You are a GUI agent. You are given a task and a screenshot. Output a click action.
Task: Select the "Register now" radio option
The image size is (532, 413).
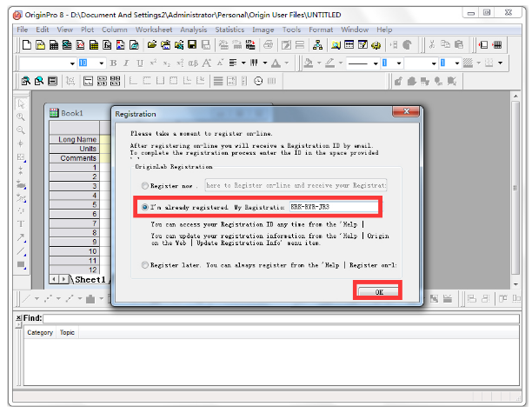[144, 185]
